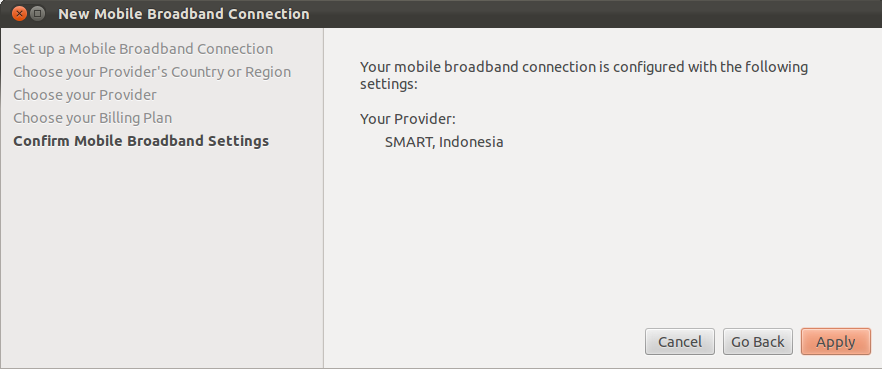Open 'Choose your Provider's Country or Region' step
Viewport: 882px width, 369px height.
pos(152,72)
